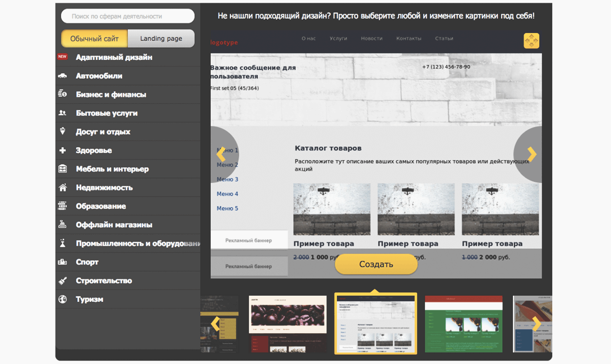
Task: Open the Строительство category
Action: tap(128, 281)
